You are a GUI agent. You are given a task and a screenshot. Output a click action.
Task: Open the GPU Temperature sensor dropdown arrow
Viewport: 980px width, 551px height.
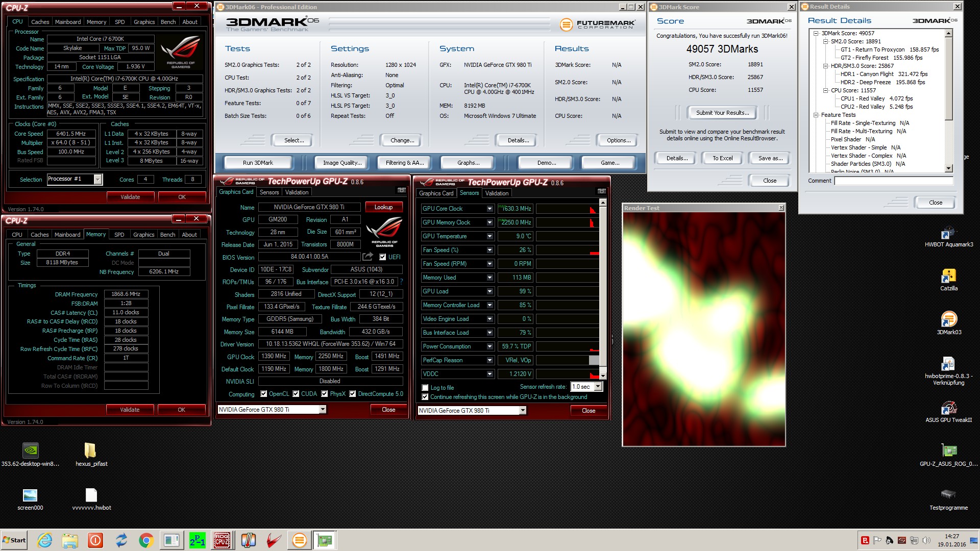[x=489, y=236]
